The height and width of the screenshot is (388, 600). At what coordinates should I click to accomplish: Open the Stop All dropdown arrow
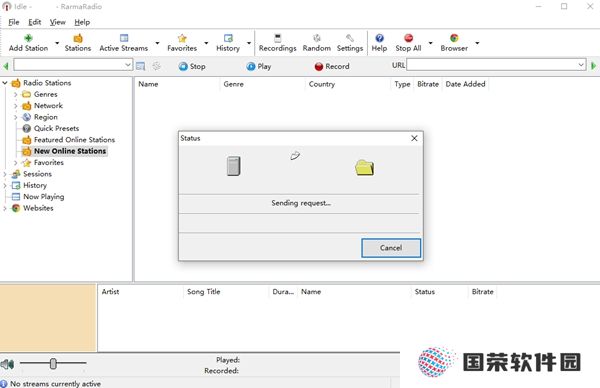pyautogui.click(x=430, y=42)
